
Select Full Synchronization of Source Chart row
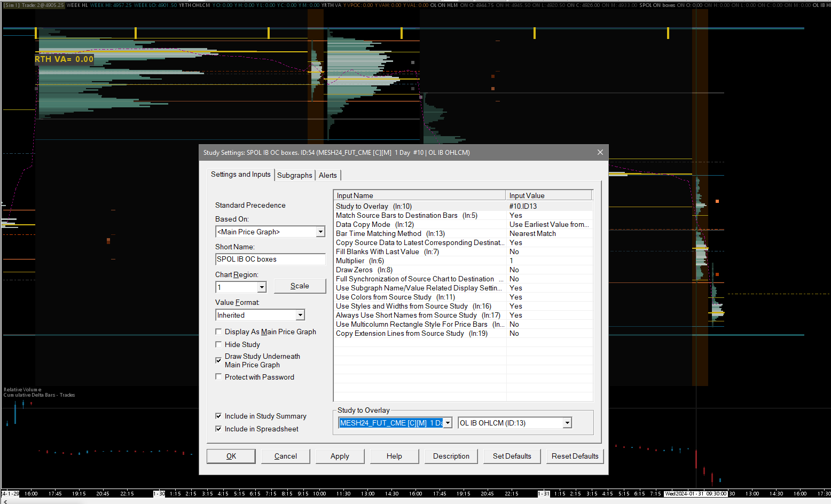(463, 279)
